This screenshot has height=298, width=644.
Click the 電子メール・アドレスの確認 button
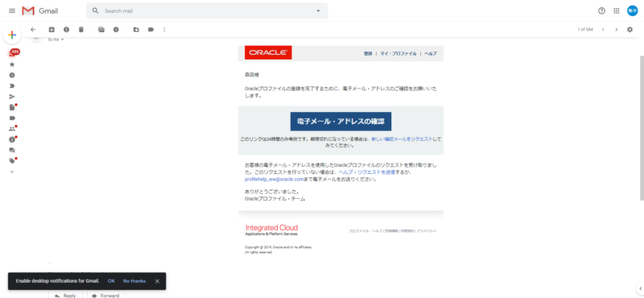pos(341,122)
